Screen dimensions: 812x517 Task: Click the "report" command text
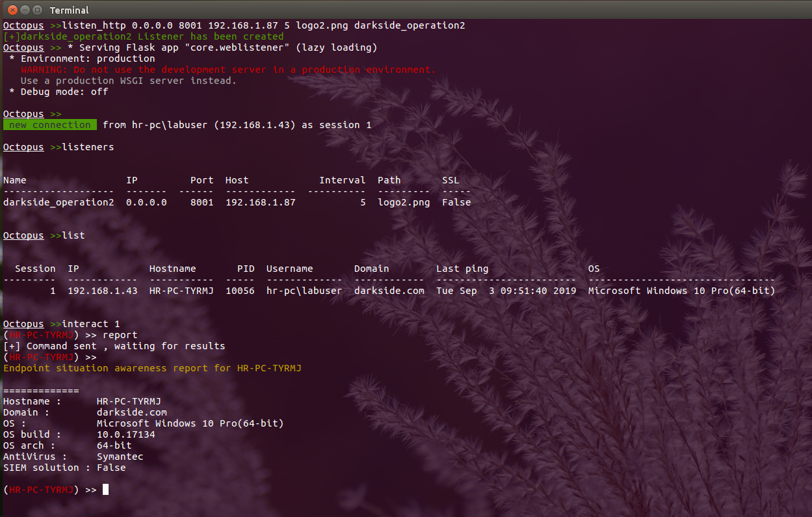tap(120, 335)
